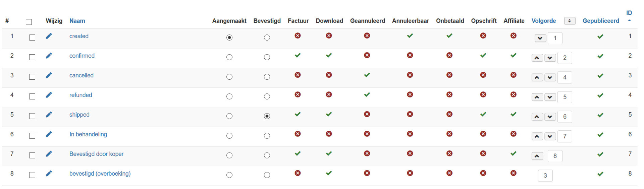The width and height of the screenshot is (644, 189).
Task: Move 'created' down with order arrow
Action: pyautogui.click(x=540, y=38)
